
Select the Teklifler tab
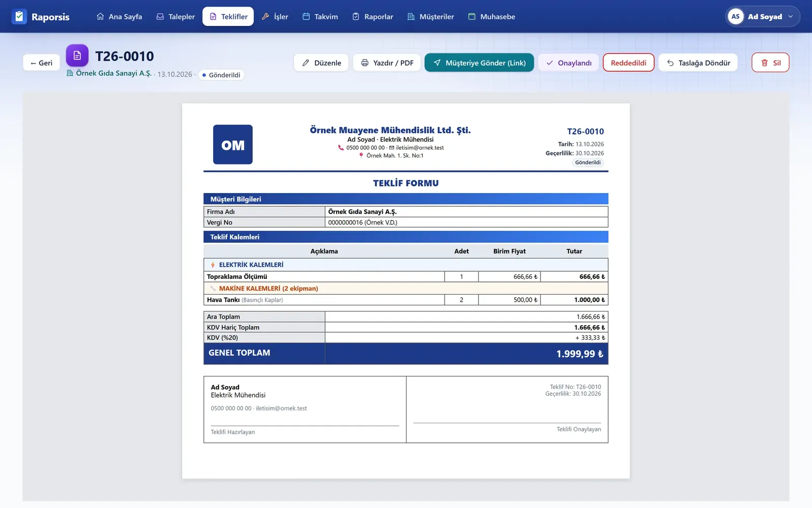point(228,16)
